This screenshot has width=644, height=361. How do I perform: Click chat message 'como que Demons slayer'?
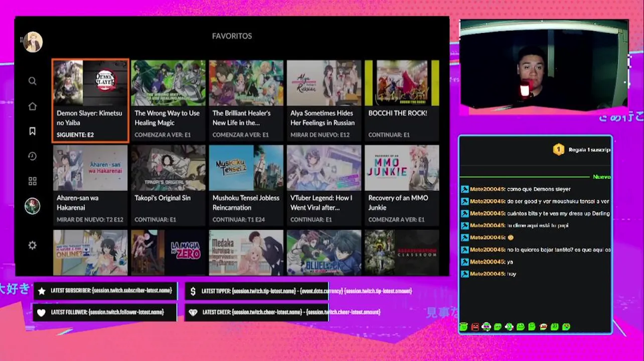(539, 190)
